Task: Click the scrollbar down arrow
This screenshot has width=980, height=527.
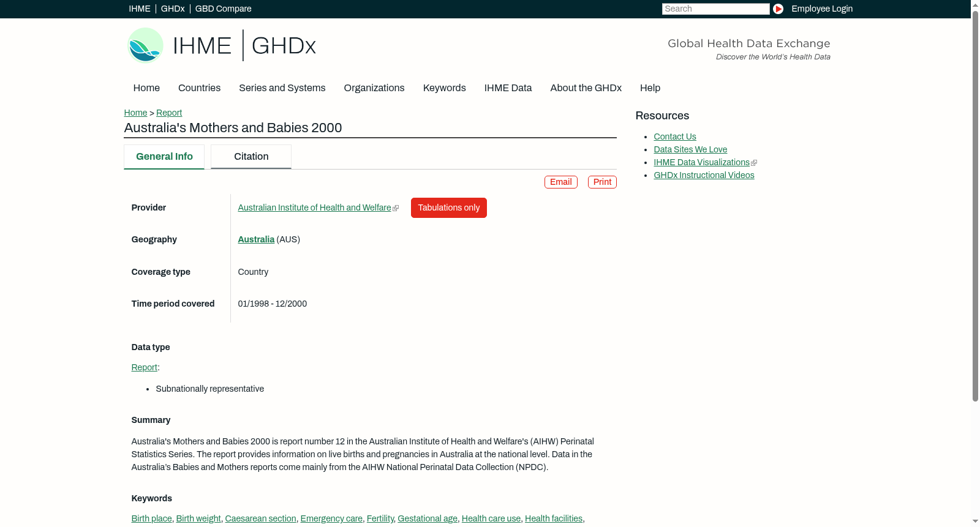Action: pos(975,521)
